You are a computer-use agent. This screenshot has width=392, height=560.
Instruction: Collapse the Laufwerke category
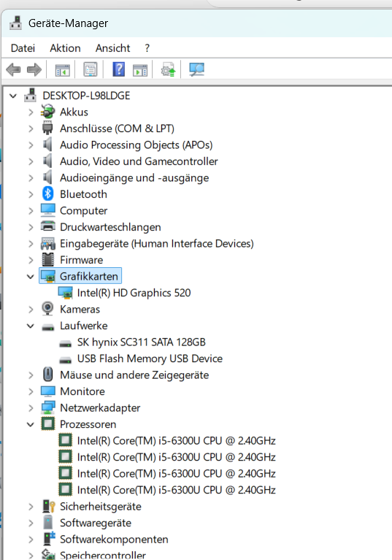(x=31, y=326)
